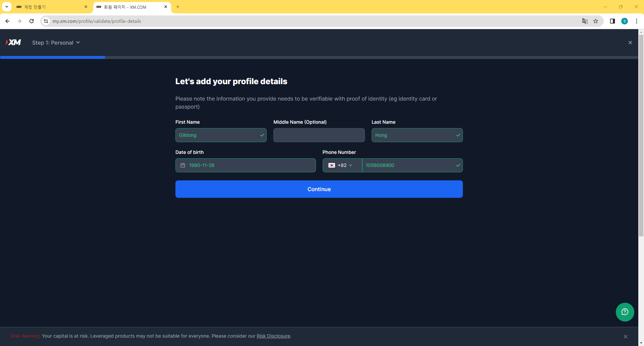Go back using the browser back arrow
The width and height of the screenshot is (644, 346).
(7, 21)
